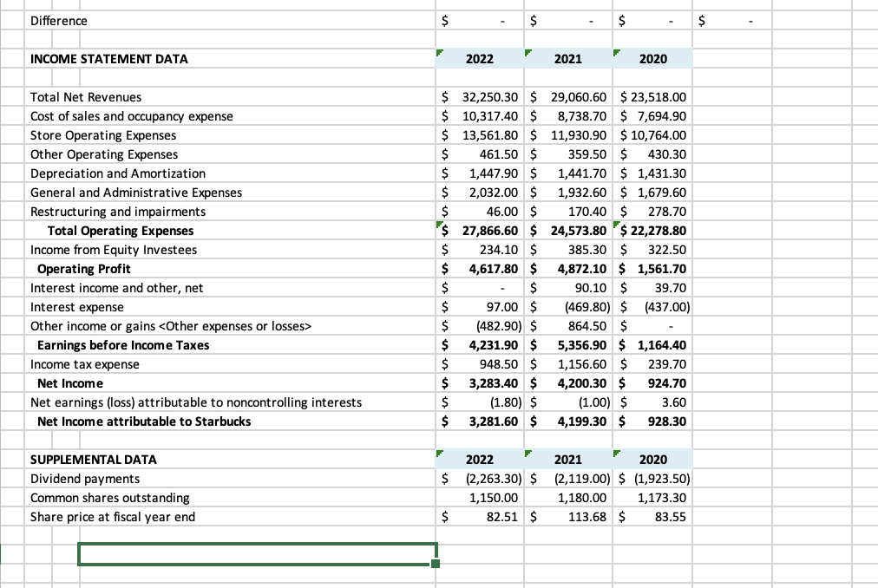Select the 385.30 equity investees cell

[x=568, y=249]
